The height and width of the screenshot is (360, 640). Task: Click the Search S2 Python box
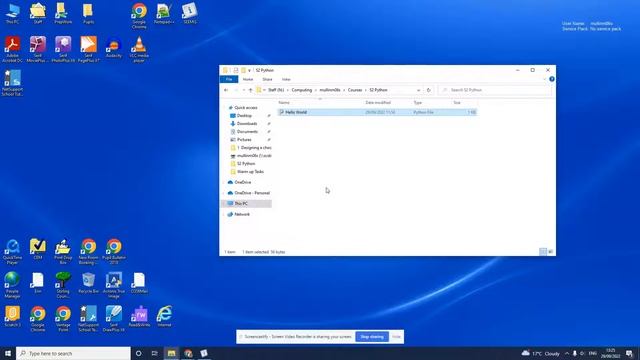pyautogui.click(x=495, y=90)
